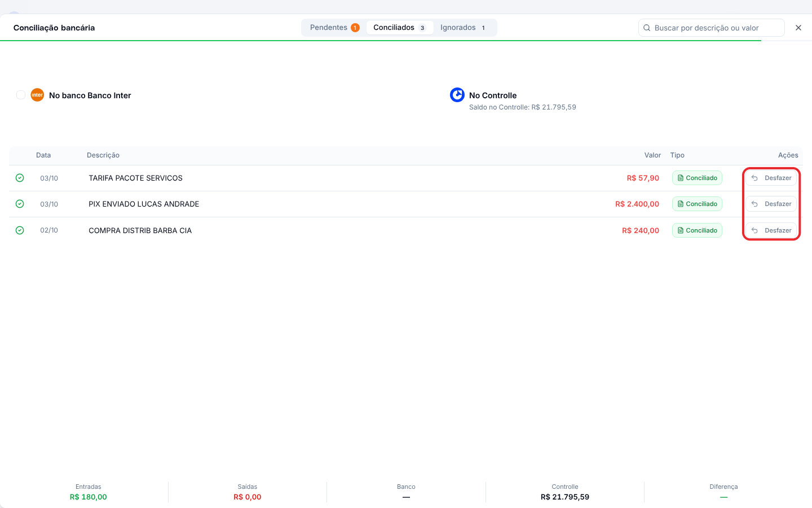Click the search magnifier icon
The image size is (812, 508).
[647, 28]
